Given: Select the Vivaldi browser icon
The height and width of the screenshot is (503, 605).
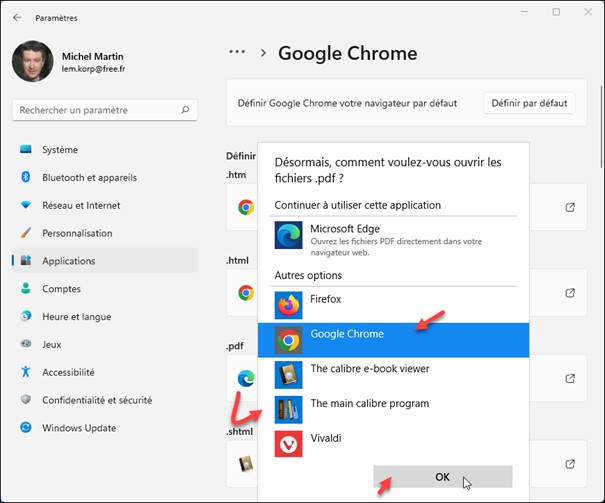Looking at the screenshot, I should [289, 442].
